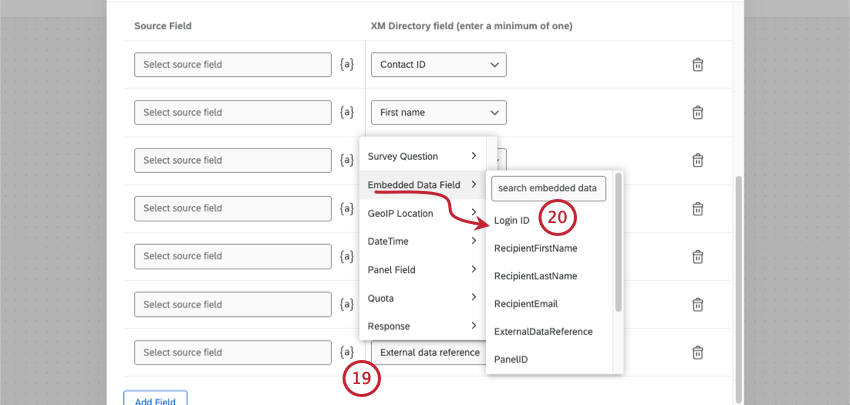
Task: Delete the fourth field mapping row
Action: pyautogui.click(x=698, y=209)
